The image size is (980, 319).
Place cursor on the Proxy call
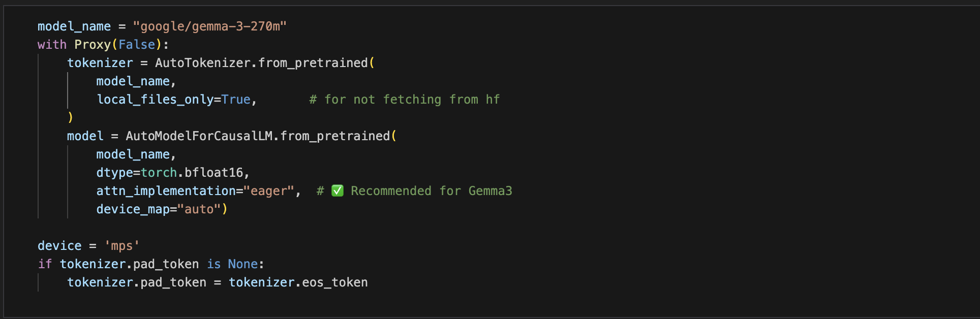tap(93, 45)
